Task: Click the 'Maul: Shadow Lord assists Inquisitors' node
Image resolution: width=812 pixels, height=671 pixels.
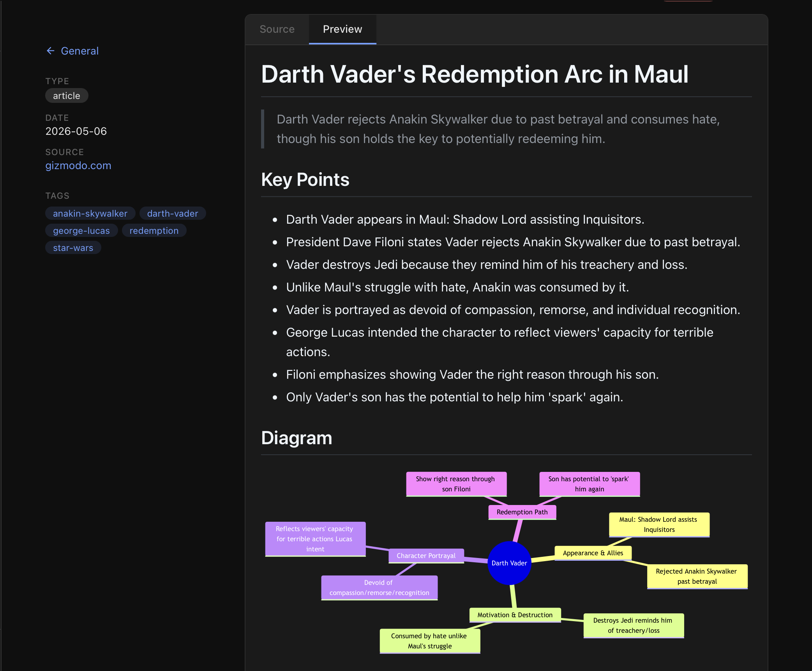Action: point(659,524)
